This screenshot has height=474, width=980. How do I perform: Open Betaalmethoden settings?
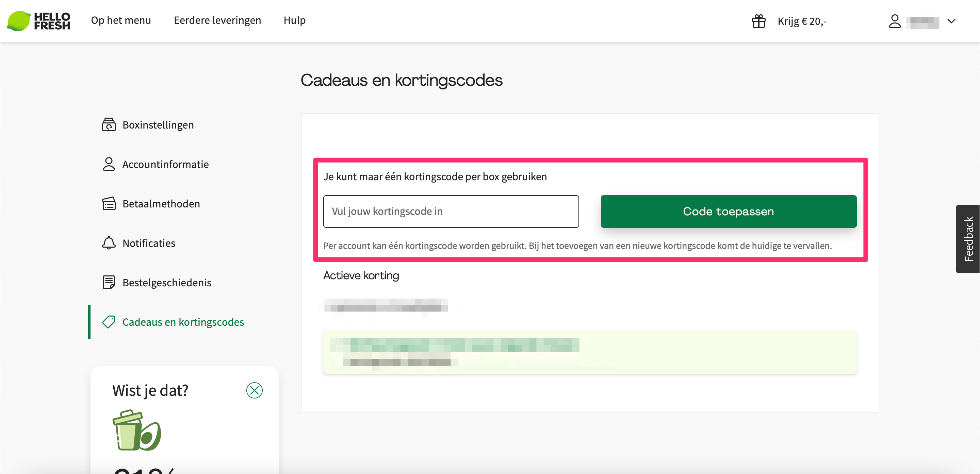click(x=161, y=204)
